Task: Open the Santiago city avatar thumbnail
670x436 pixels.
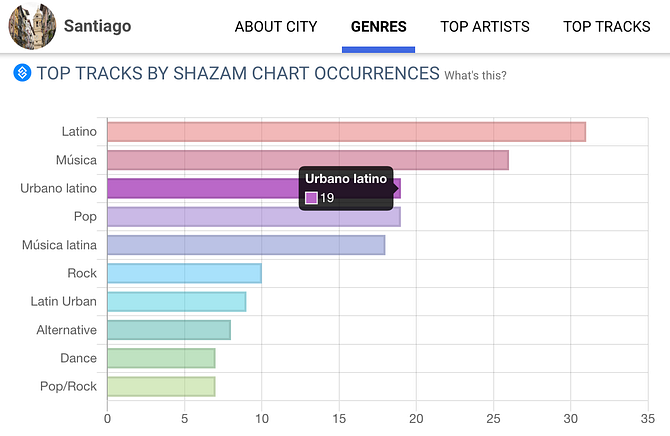Action: (32, 26)
